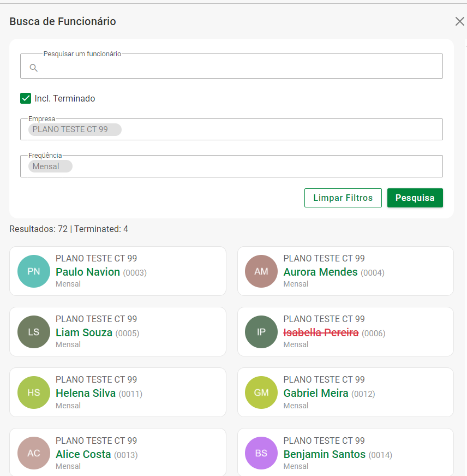Open employee Liam Souza name link

[84, 332]
